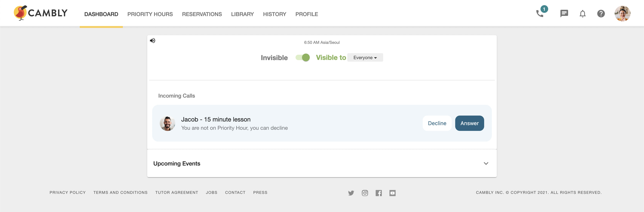Open the Library tab
The image size is (644, 212).
pos(242,14)
